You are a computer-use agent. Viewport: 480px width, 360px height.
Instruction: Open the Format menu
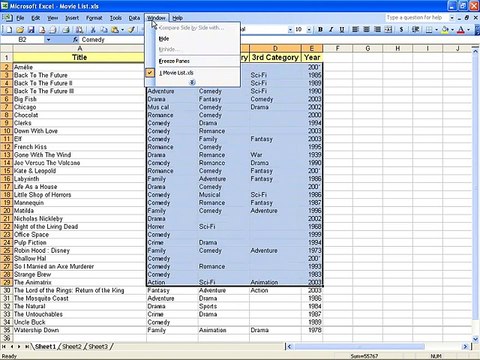94,18
